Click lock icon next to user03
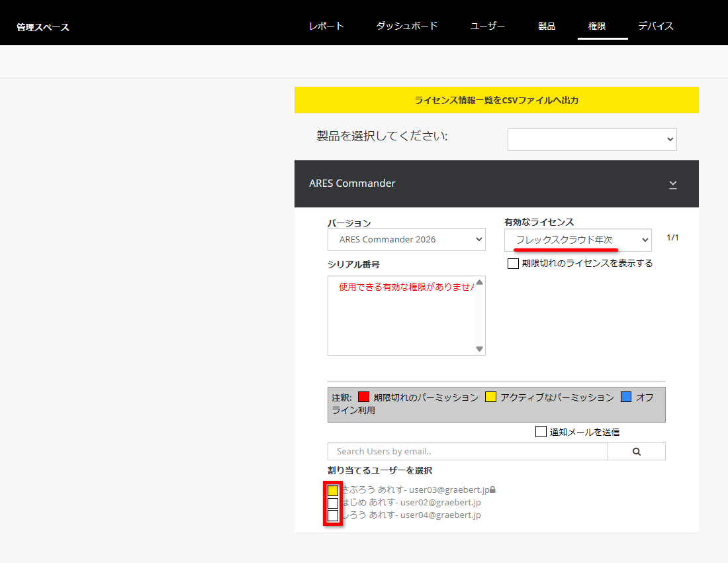This screenshot has height=563, width=728. point(492,490)
